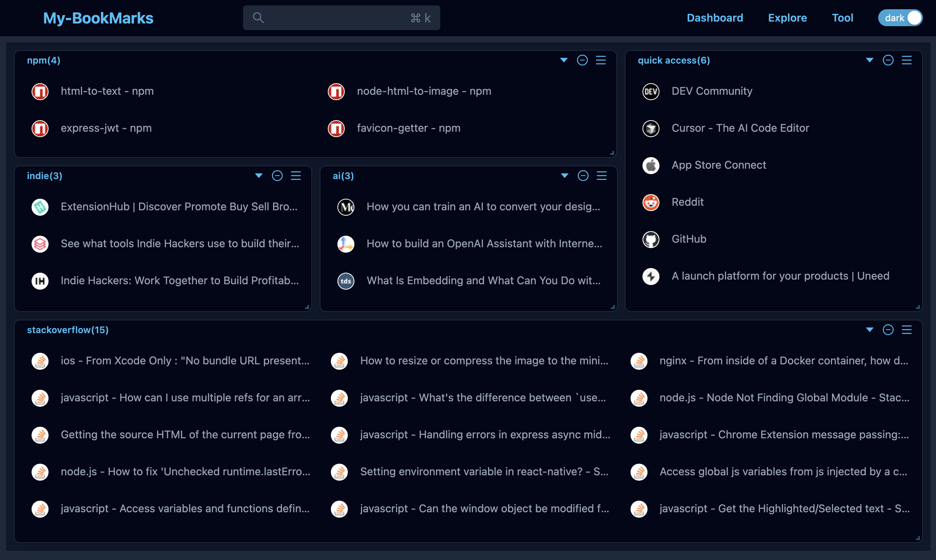Click the Uneed lightning bolt icon
This screenshot has width=936, height=560.
tap(651, 276)
